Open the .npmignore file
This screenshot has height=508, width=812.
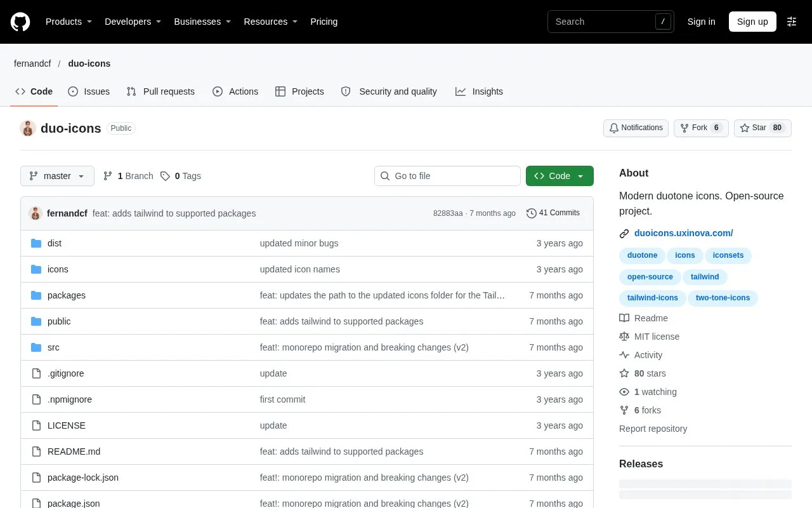(x=70, y=399)
